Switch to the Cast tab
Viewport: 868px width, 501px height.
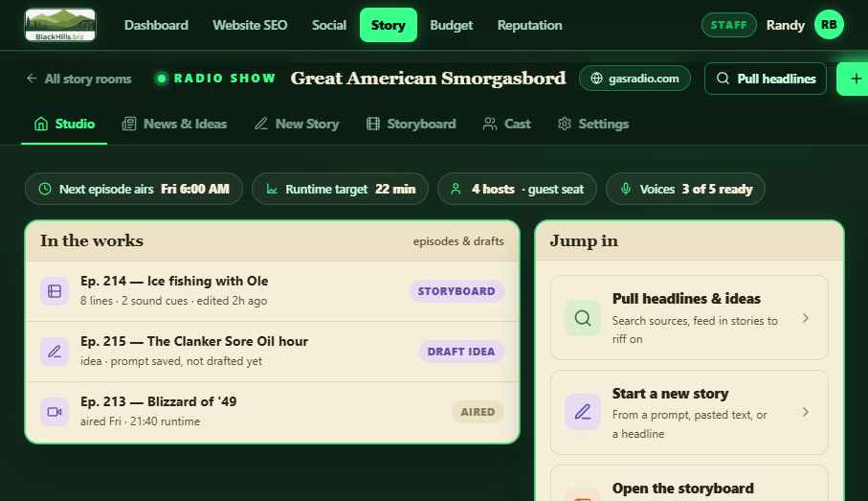pos(506,124)
